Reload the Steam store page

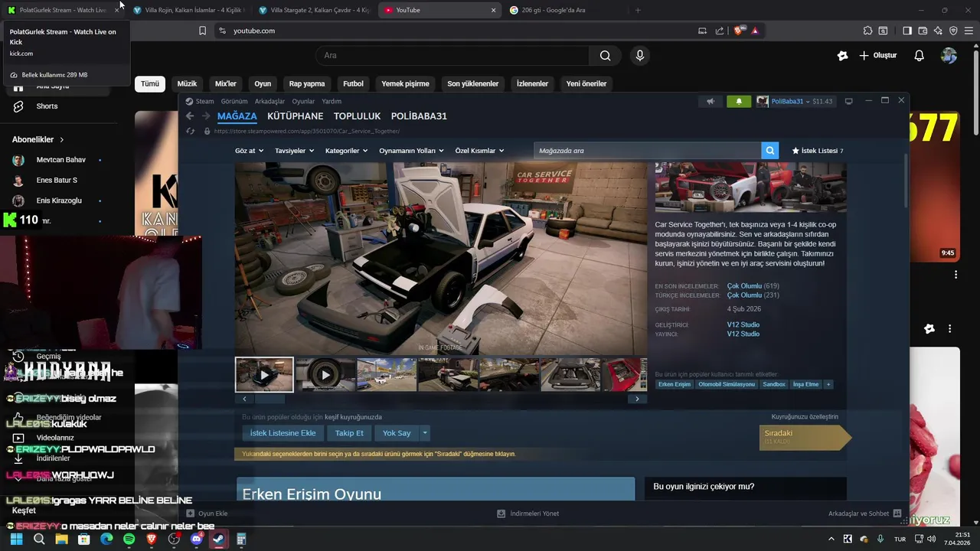point(191,132)
